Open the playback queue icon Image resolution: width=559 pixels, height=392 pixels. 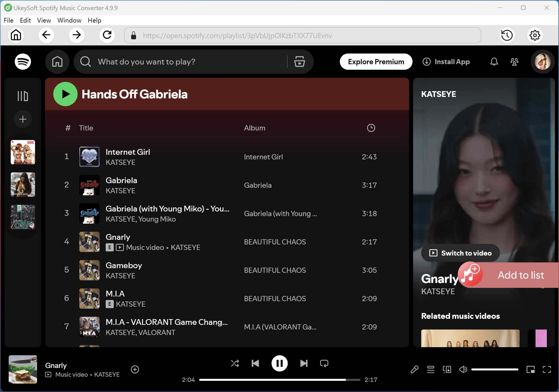(430, 369)
